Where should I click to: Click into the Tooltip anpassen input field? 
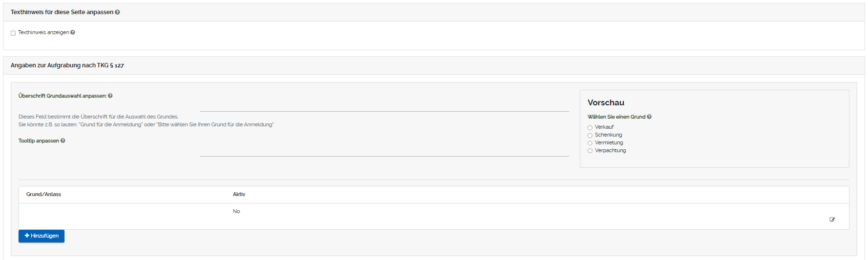tap(384, 150)
